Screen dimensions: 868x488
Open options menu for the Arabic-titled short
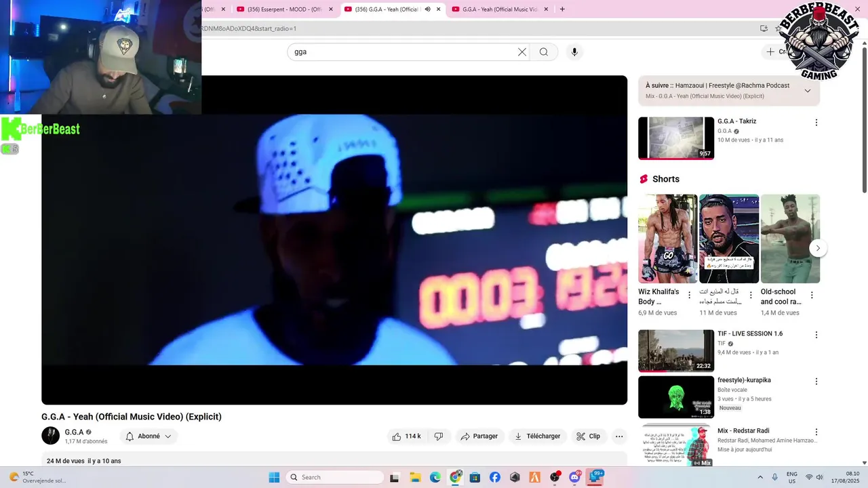coord(751,296)
